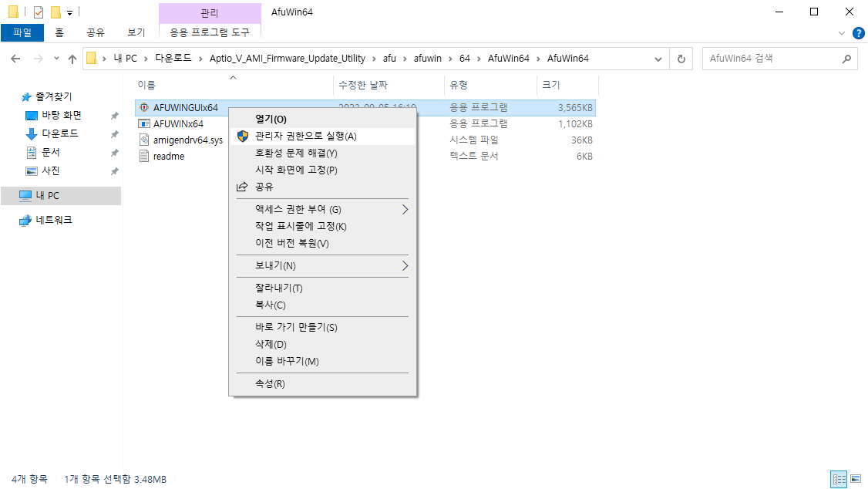Open the 홈 ribbon tab

(59, 32)
